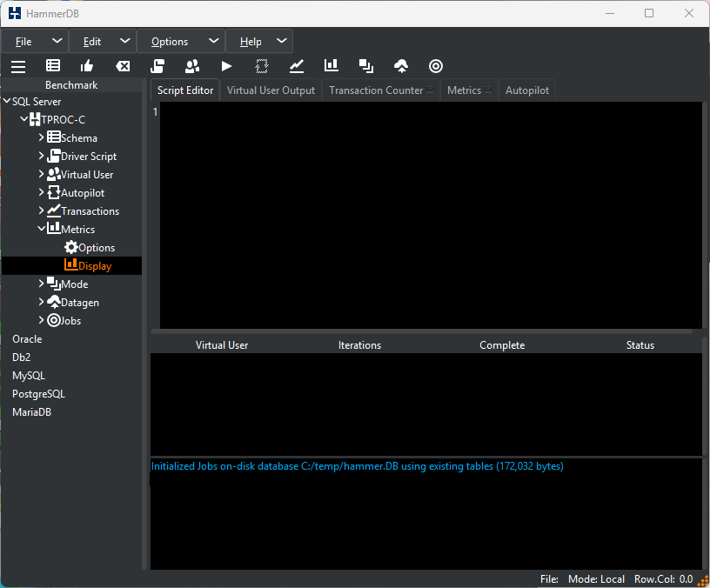Viewport: 710px width, 588px height.
Task: Switch to the Autopilot tab
Action: (x=527, y=90)
